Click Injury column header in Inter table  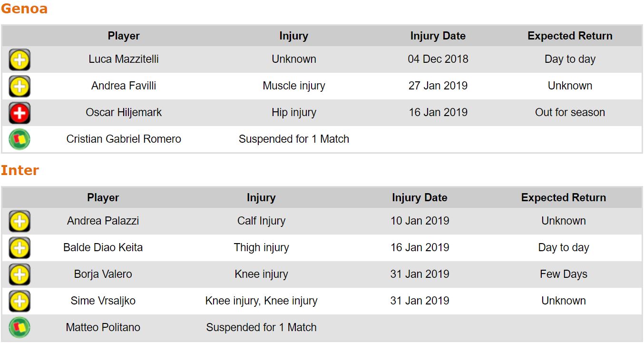tap(261, 198)
